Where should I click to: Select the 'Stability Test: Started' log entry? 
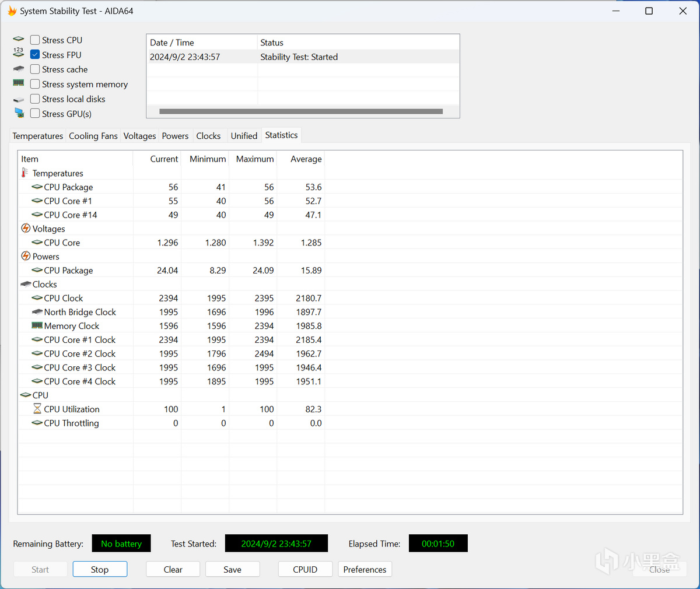[x=303, y=57]
